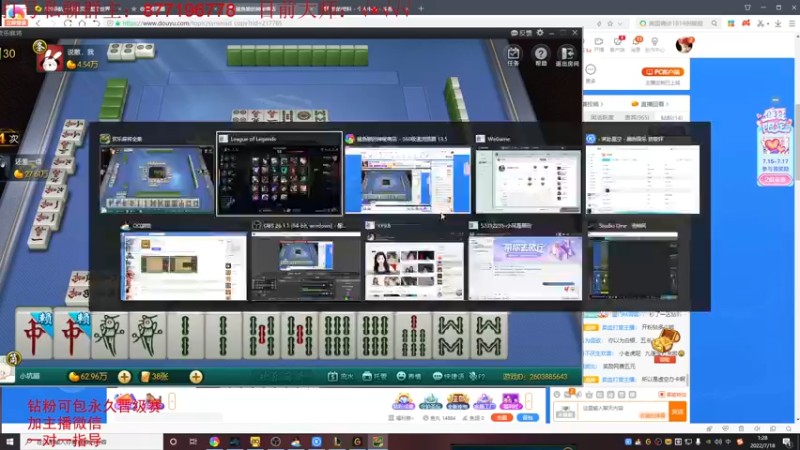Click the blue 背包 backpack button
Image resolution: width=800 pixels, height=450 pixels.
click(x=528, y=417)
